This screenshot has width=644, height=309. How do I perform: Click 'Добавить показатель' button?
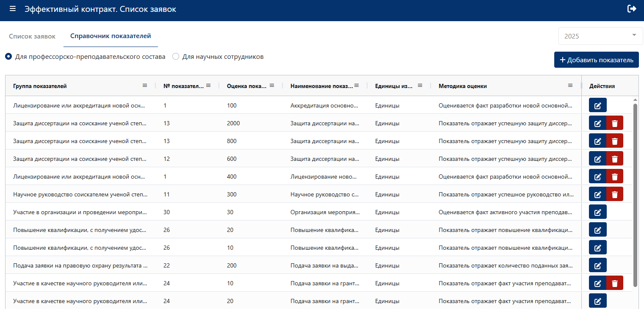pyautogui.click(x=597, y=60)
